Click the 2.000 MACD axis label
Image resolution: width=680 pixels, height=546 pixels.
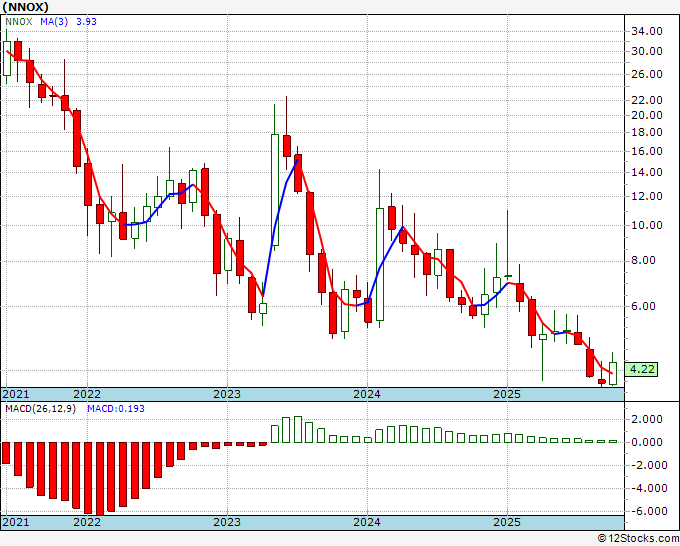[x=645, y=419]
